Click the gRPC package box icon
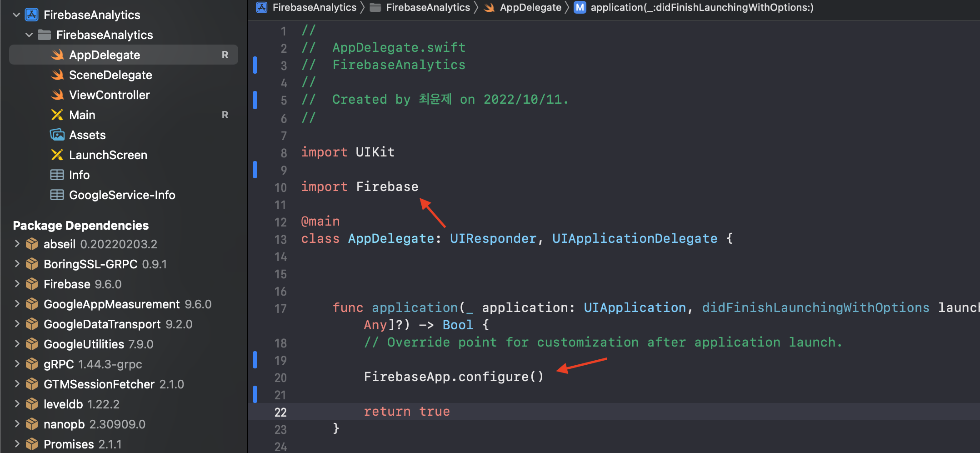The image size is (980, 453). click(x=32, y=364)
